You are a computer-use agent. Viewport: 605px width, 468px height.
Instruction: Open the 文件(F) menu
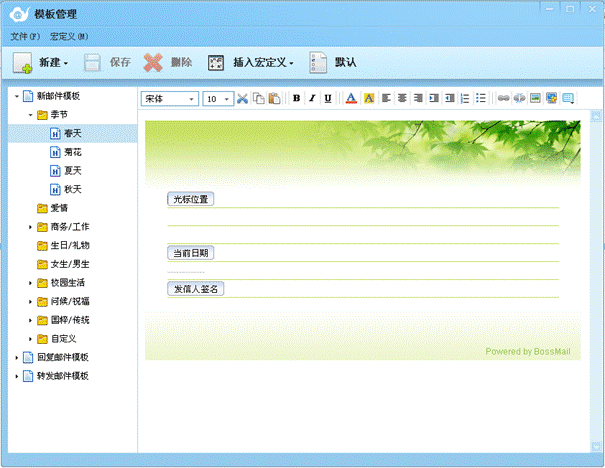(25, 36)
